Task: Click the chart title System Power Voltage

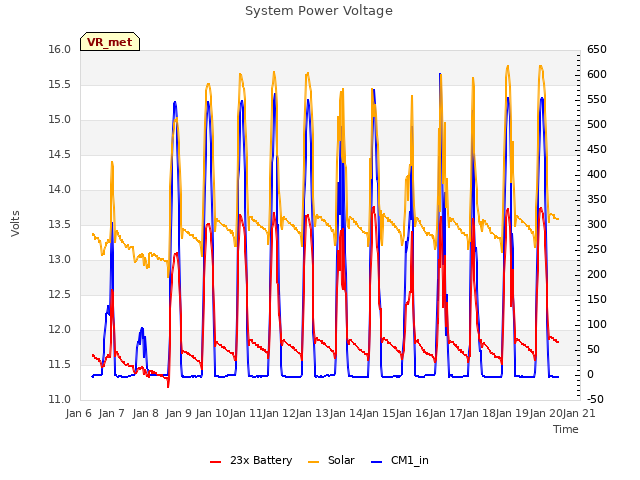Action: coord(319,11)
